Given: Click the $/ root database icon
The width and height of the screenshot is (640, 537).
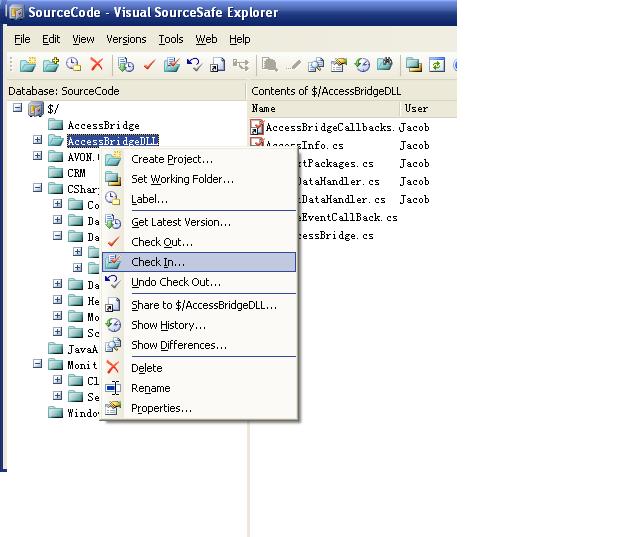Looking at the screenshot, I should pyautogui.click(x=36, y=109).
